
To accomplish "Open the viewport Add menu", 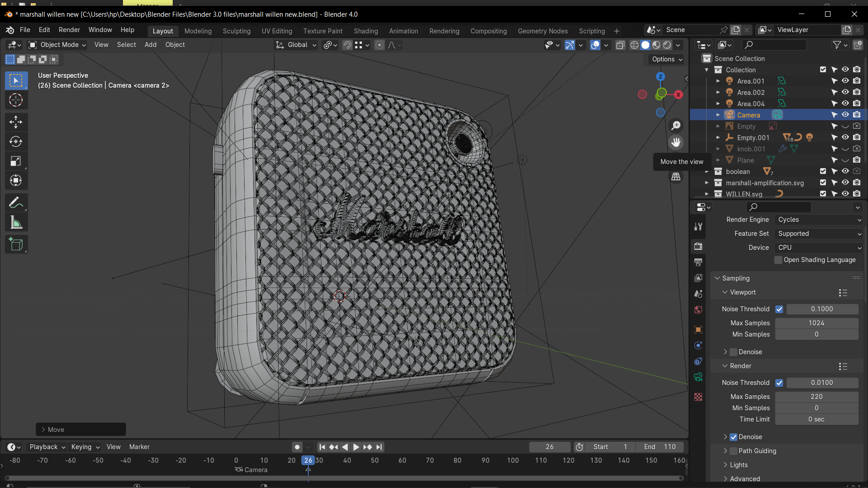I will [x=151, y=45].
